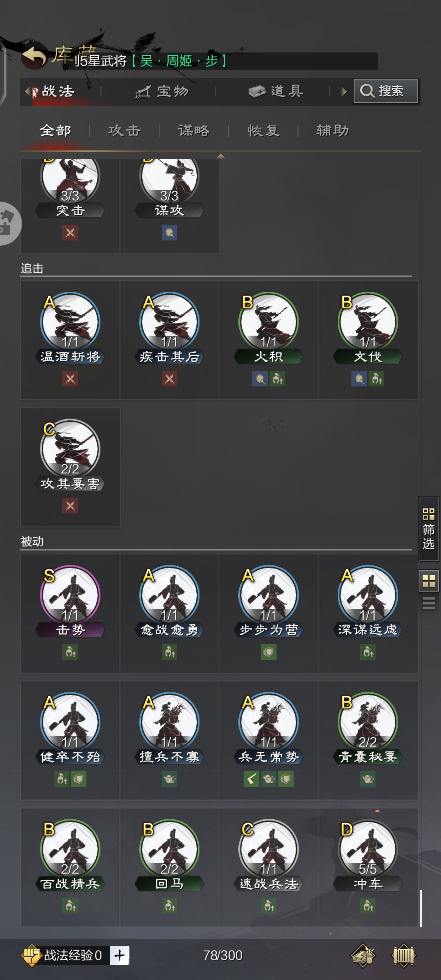Collapse list with small up triangle
The width and height of the screenshot is (441, 980).
(220, 156)
